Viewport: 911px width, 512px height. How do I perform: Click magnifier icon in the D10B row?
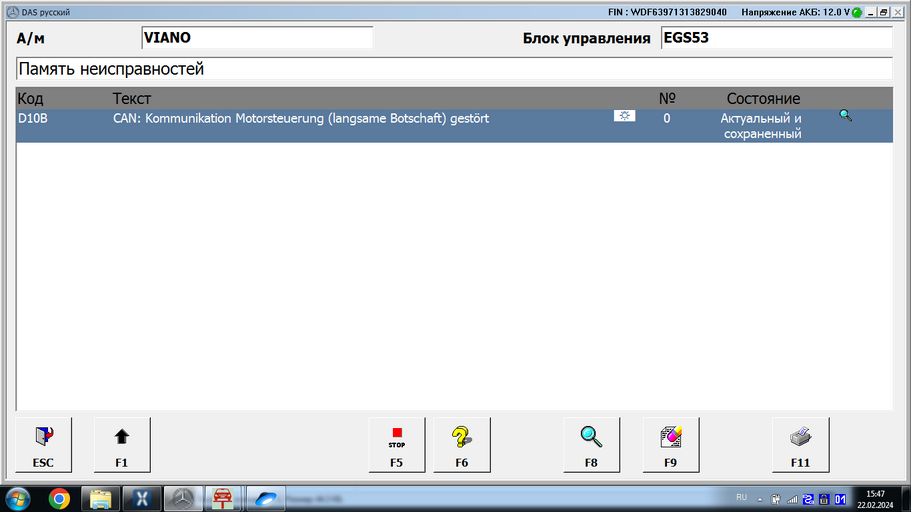coord(845,116)
